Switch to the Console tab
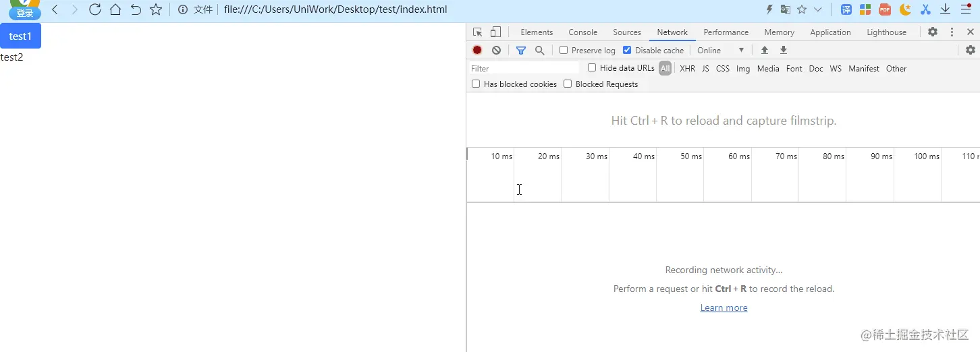980x352 pixels. 583,32
